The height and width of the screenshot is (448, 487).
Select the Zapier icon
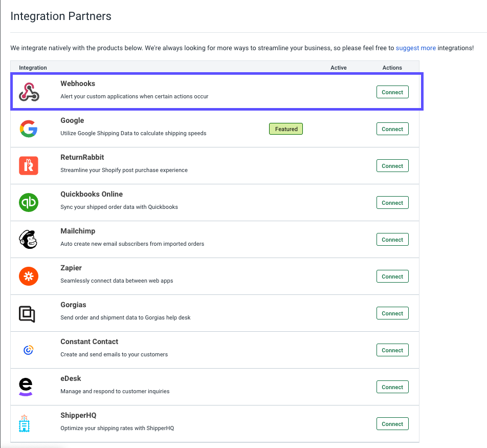click(x=29, y=276)
